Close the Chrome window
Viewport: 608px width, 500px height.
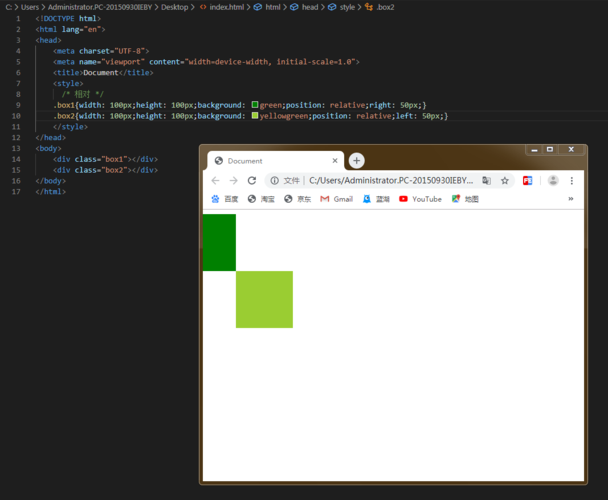571,150
